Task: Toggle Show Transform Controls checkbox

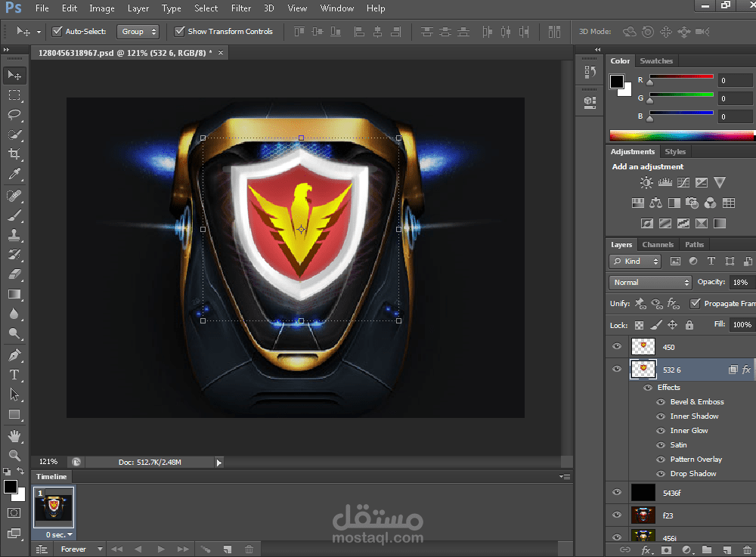Action: click(179, 31)
